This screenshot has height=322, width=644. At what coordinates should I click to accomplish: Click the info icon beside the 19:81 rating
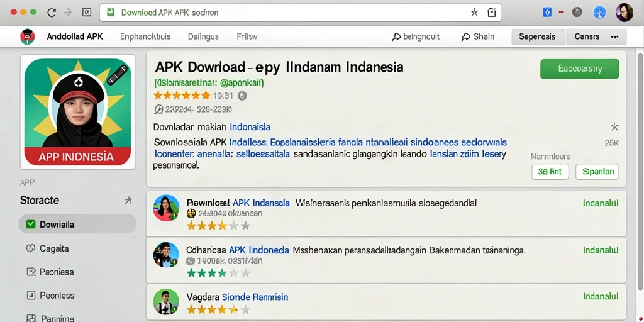[x=242, y=96]
